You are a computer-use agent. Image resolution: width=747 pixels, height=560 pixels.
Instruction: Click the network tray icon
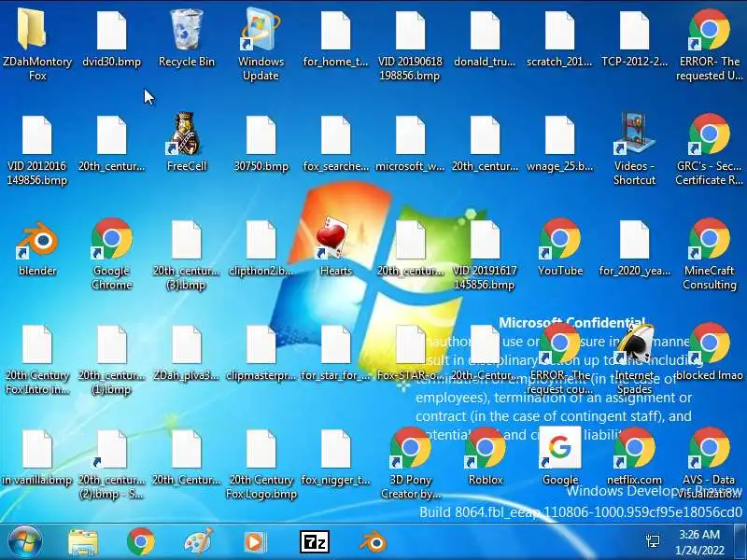point(652,540)
